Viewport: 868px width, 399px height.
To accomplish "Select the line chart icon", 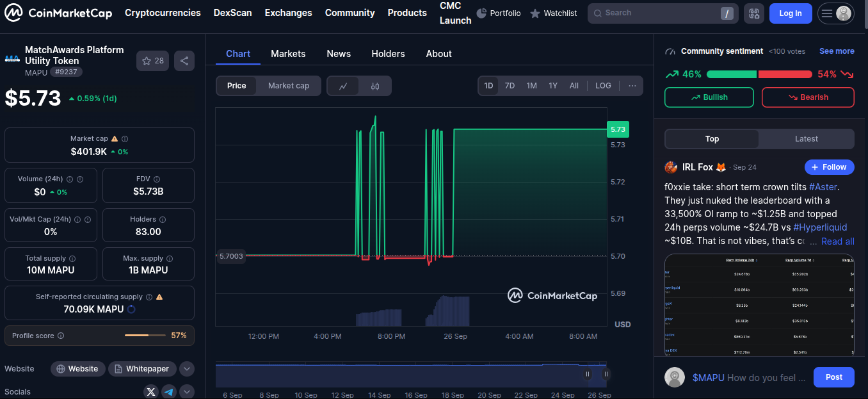I will 343,86.
